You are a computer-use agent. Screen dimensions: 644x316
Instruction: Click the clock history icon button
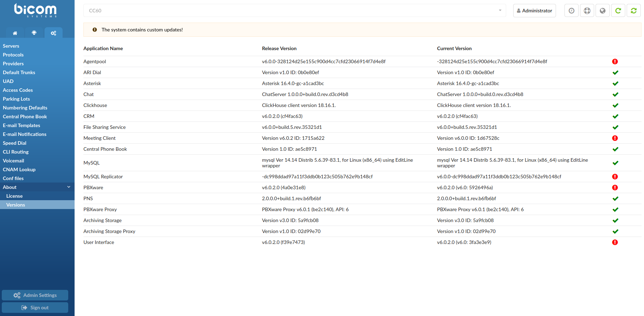[x=572, y=11]
